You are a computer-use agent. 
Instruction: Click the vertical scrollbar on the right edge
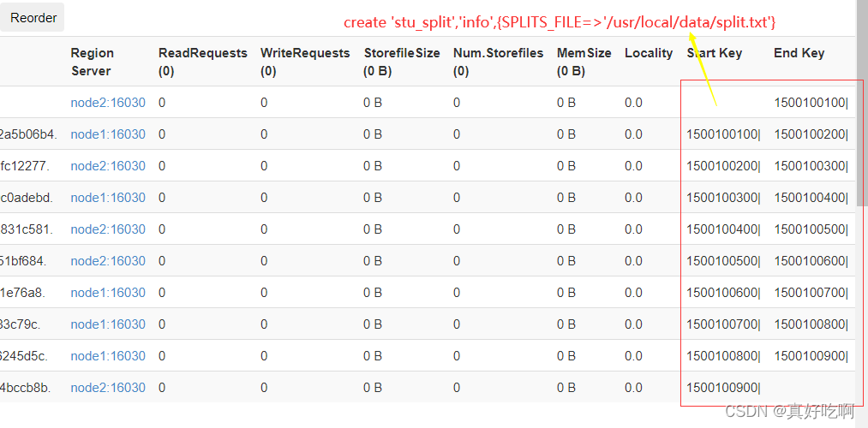tap(862, 103)
